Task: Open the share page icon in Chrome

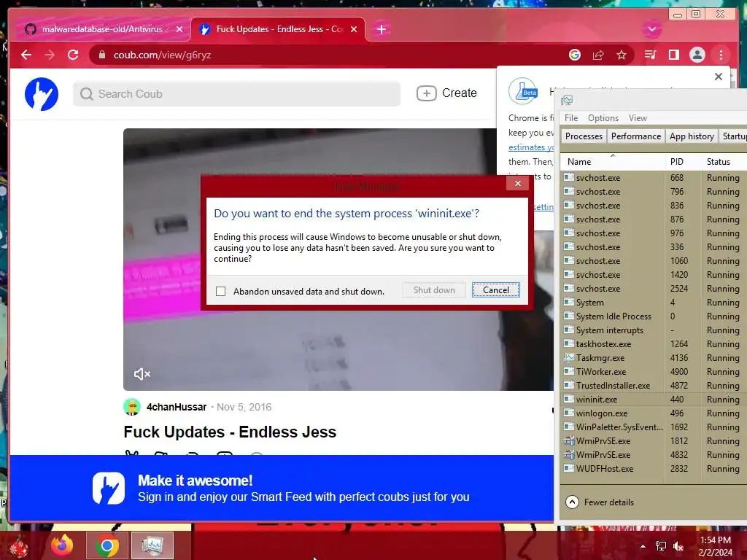Action: [x=598, y=55]
